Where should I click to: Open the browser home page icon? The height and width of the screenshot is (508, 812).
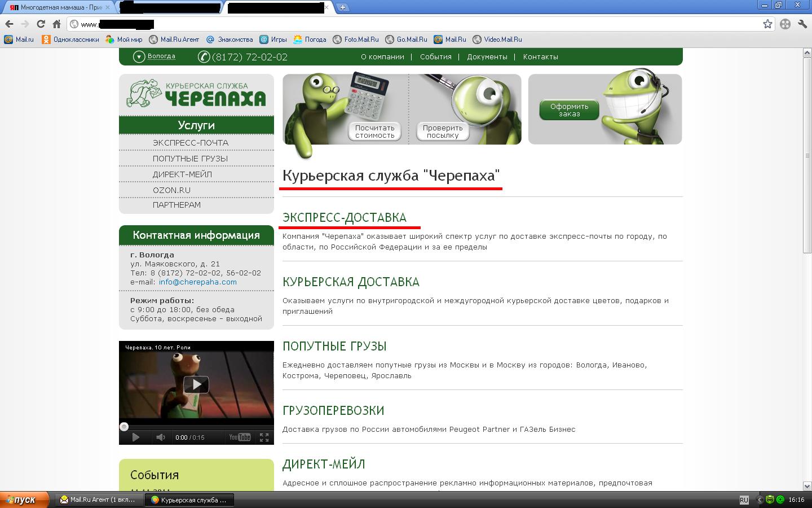click(56, 24)
